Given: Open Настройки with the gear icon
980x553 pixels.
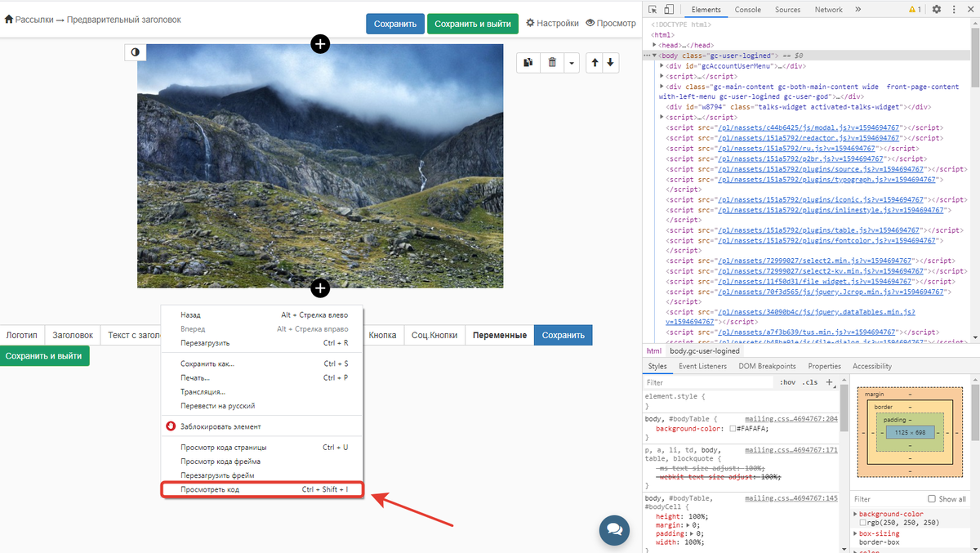Looking at the screenshot, I should 552,24.
